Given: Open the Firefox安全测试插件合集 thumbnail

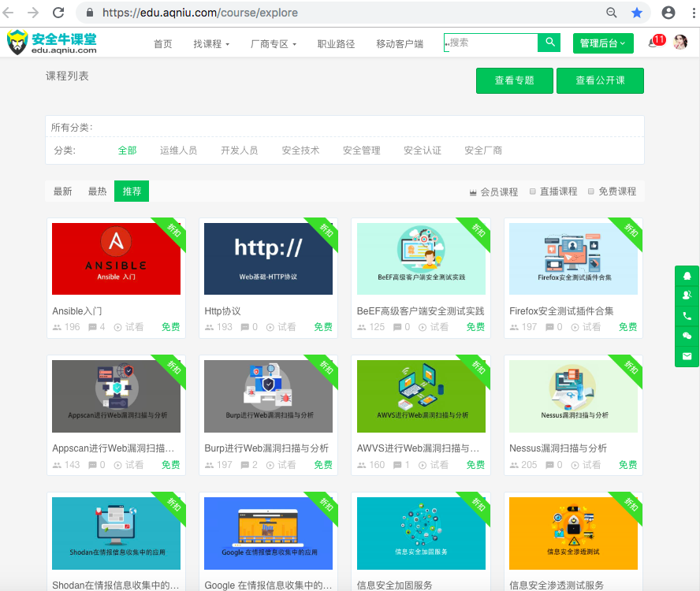Looking at the screenshot, I should 573,259.
